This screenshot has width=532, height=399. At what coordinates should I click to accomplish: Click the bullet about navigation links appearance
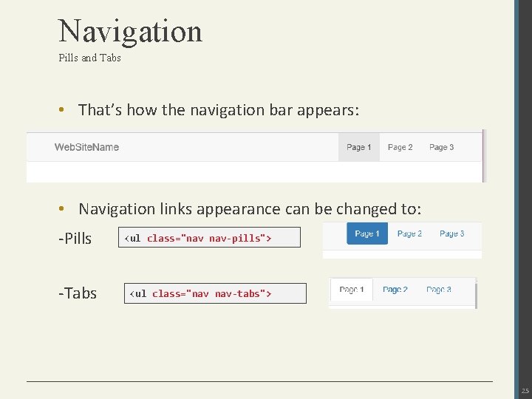(250, 209)
